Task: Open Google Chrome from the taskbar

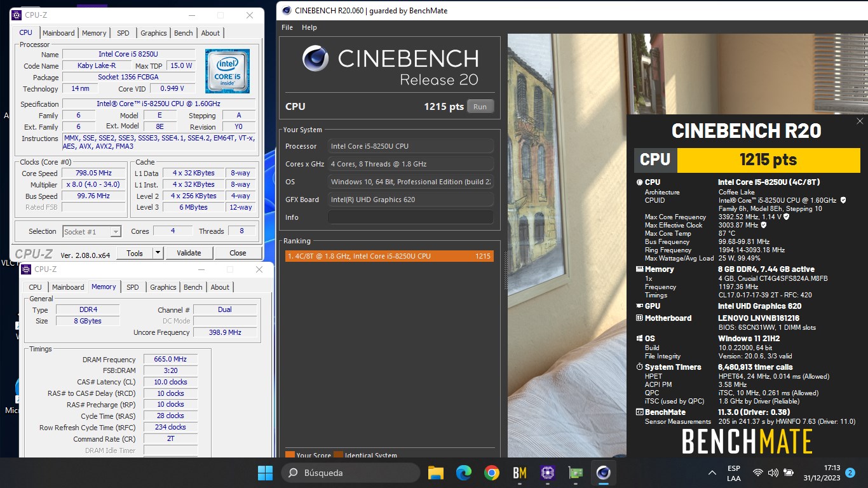Action: [491, 473]
